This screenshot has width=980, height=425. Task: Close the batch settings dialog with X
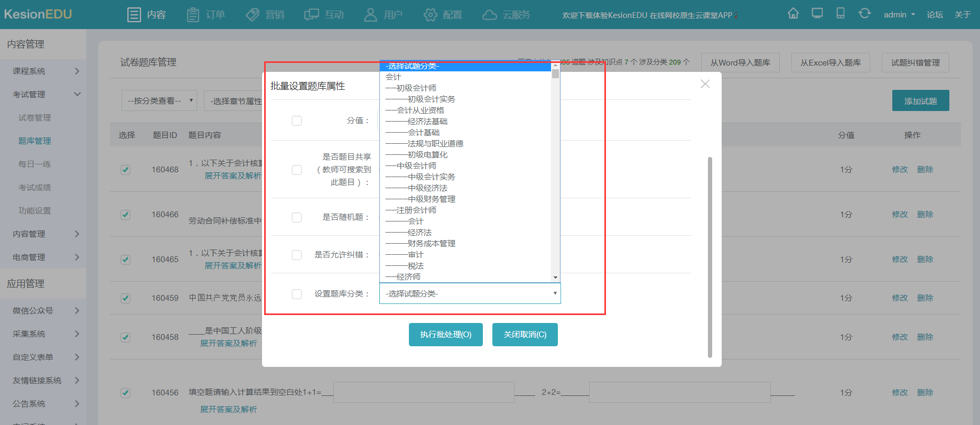click(x=705, y=84)
